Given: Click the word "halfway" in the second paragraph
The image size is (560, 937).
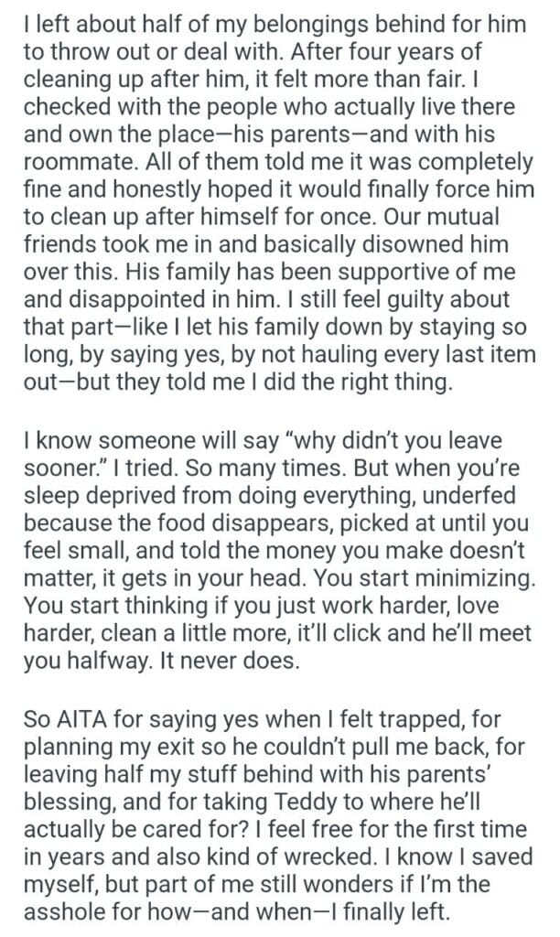Looking at the screenshot, I should coord(117,664).
